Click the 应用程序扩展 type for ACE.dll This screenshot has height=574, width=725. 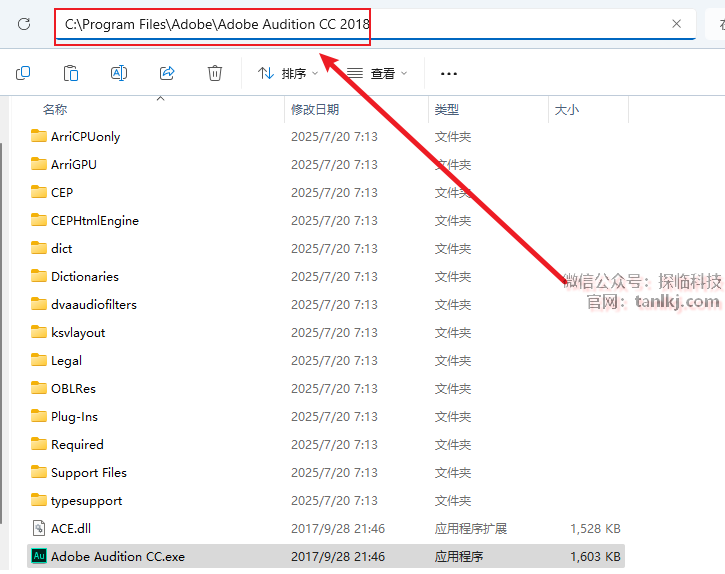tap(471, 528)
